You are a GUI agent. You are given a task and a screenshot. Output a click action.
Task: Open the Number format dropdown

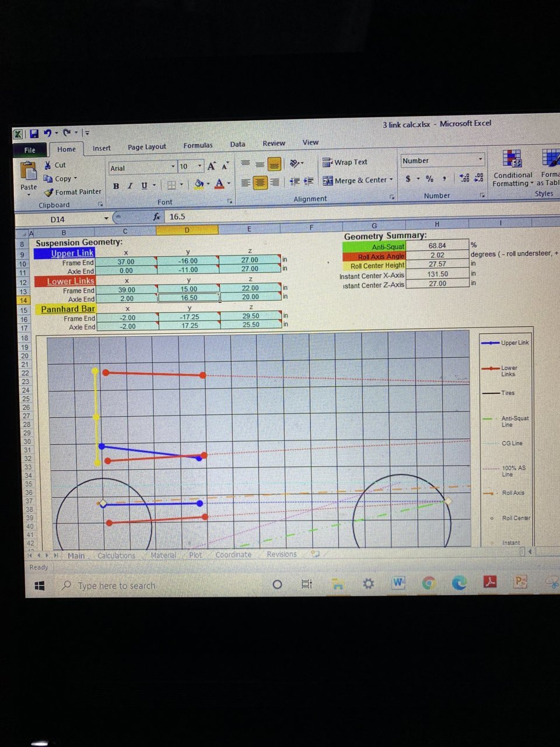(481, 159)
